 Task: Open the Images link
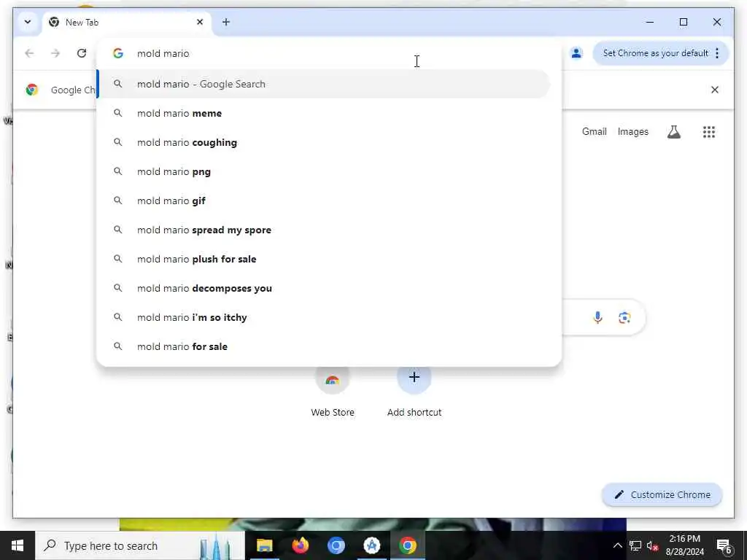[x=632, y=131]
